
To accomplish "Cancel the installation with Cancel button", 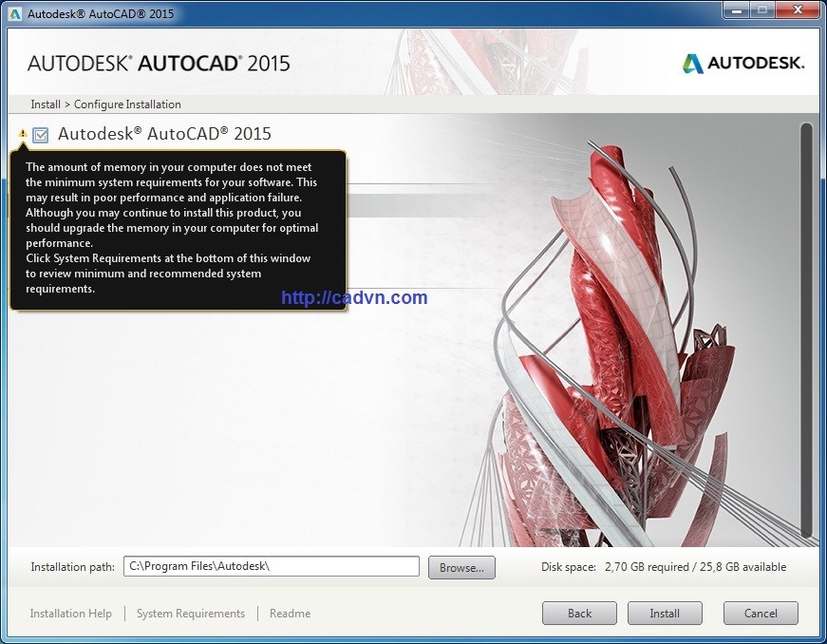I will tap(761, 613).
